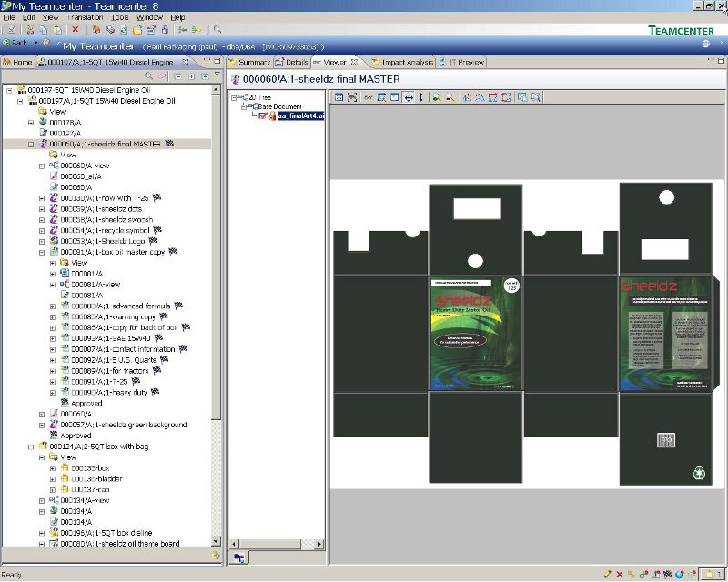Click the first icon in the viewer toolbar

(339, 97)
